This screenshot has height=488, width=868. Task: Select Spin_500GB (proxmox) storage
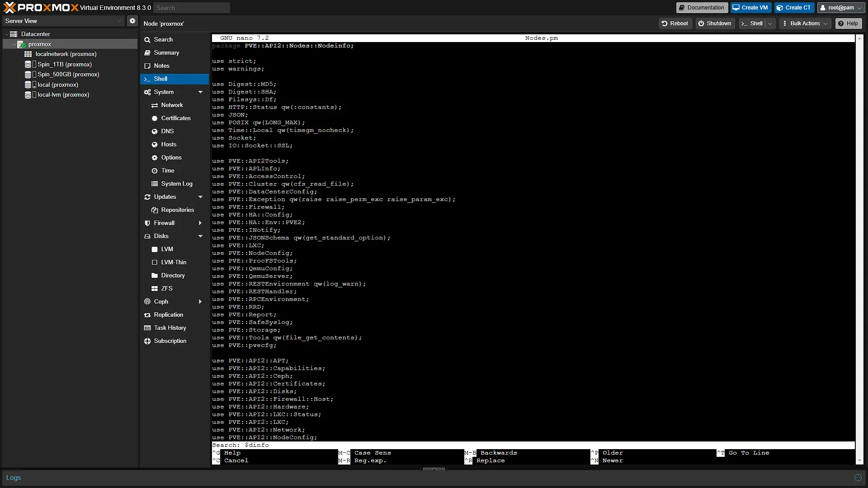pos(68,75)
